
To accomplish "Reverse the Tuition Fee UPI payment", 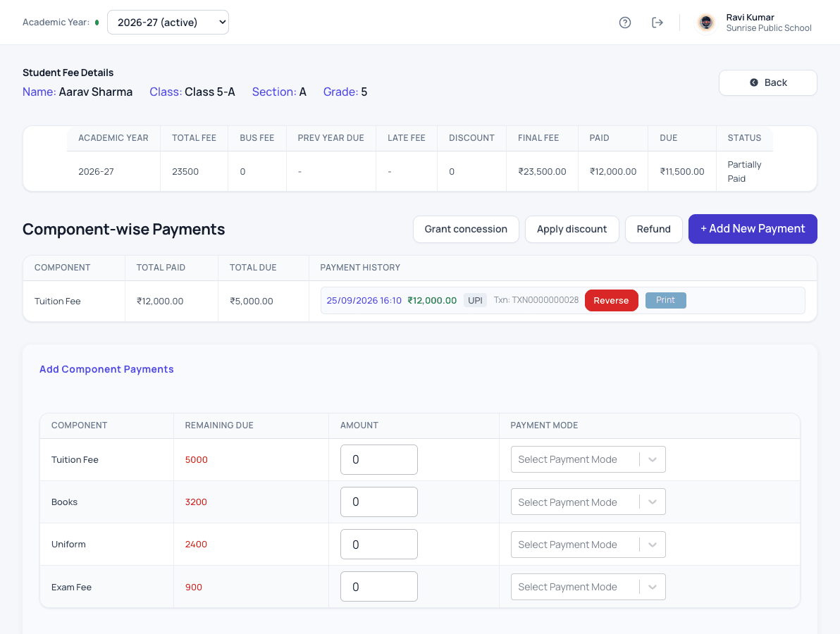I will [611, 300].
